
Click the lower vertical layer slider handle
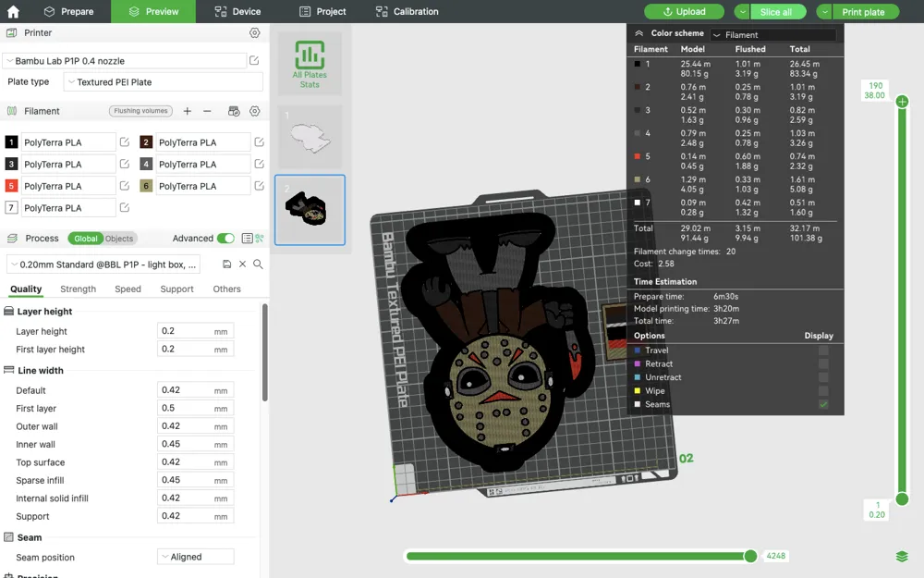click(x=902, y=499)
